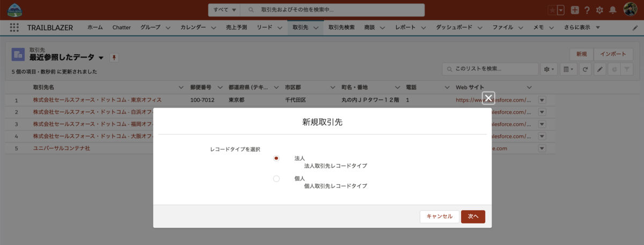Expand the リード tab chevron
644x245 pixels.
coord(281,27)
